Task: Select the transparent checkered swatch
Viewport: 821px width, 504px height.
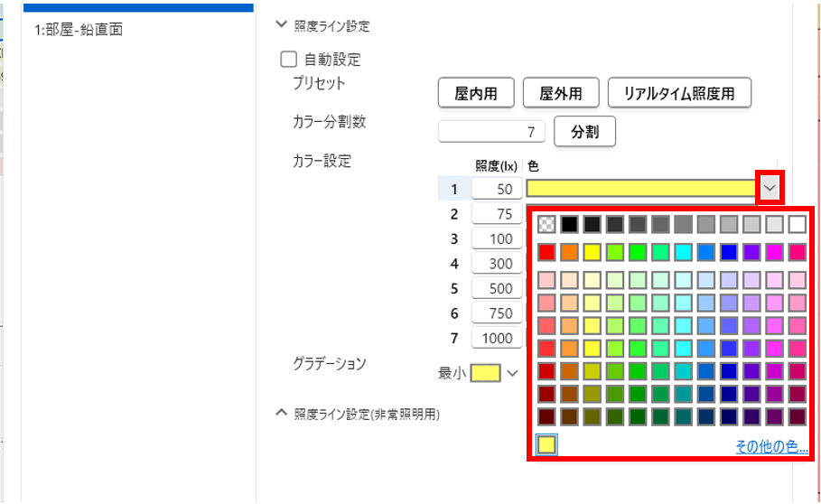Action: (x=546, y=224)
